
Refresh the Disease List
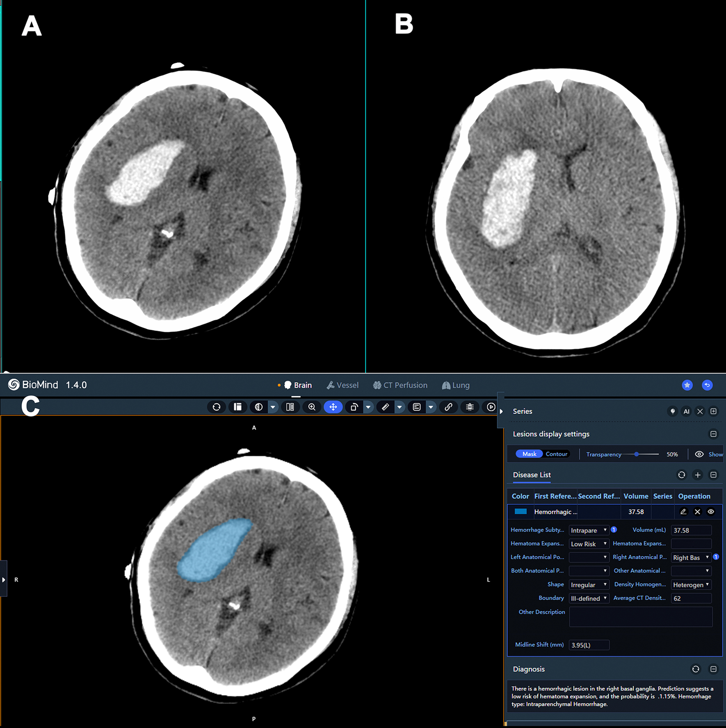coord(682,475)
